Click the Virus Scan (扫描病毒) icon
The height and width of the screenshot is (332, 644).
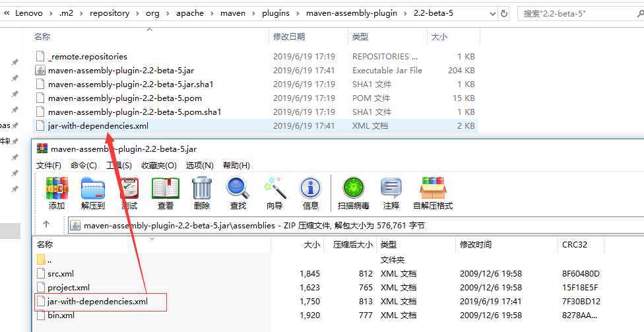click(x=353, y=189)
